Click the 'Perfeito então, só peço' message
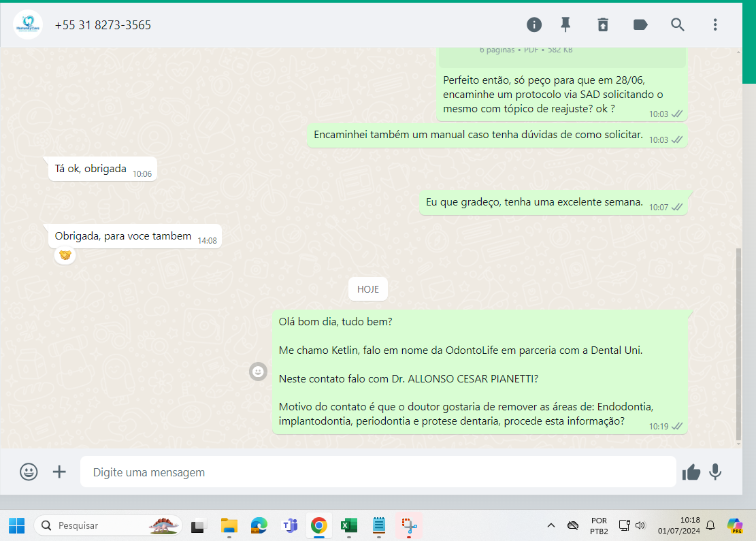Image resolution: width=756 pixels, height=541 pixels. (x=561, y=95)
